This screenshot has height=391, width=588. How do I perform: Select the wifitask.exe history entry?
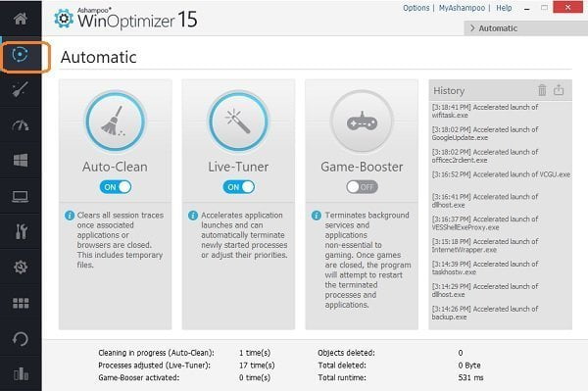(x=485, y=111)
